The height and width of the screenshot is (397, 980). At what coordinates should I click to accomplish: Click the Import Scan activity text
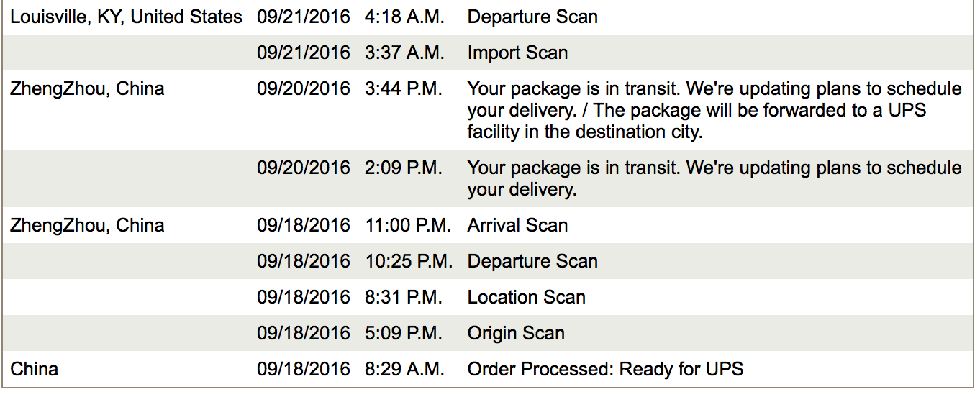(517, 53)
